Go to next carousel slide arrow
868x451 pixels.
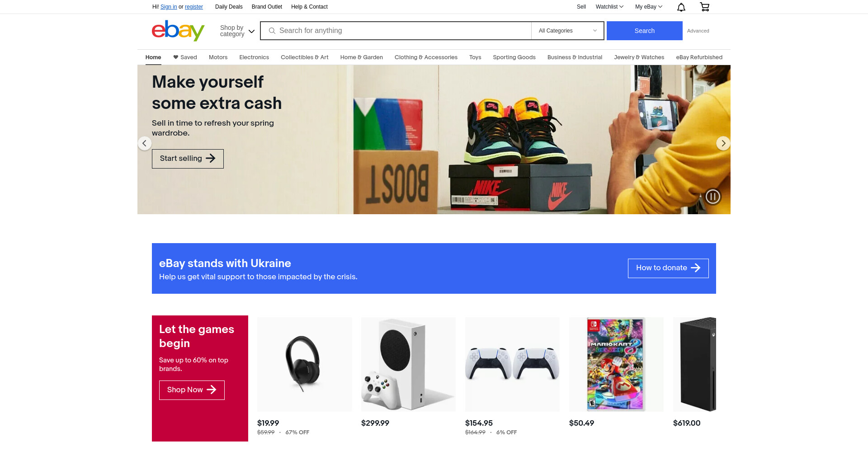pyautogui.click(x=723, y=143)
